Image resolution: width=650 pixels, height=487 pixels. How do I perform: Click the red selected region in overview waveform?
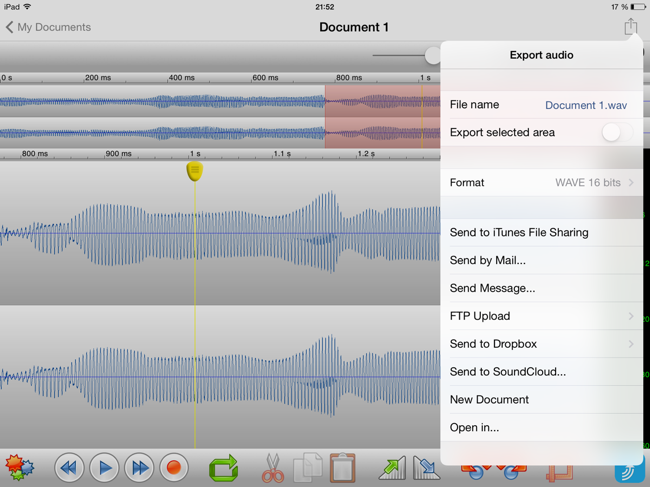coord(382,116)
